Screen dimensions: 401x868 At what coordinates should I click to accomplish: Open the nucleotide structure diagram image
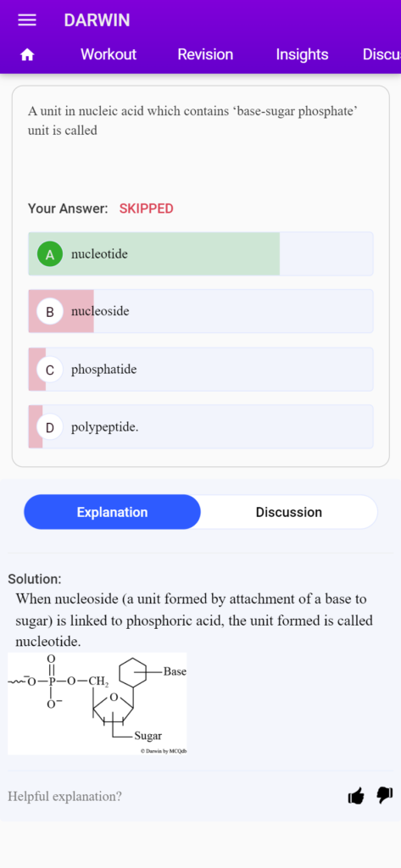[97, 704]
